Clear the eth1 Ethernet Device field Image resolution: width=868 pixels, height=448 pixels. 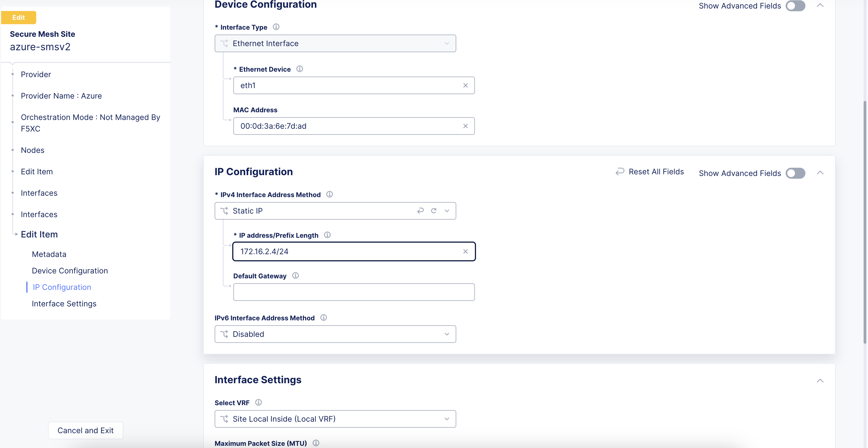click(466, 85)
